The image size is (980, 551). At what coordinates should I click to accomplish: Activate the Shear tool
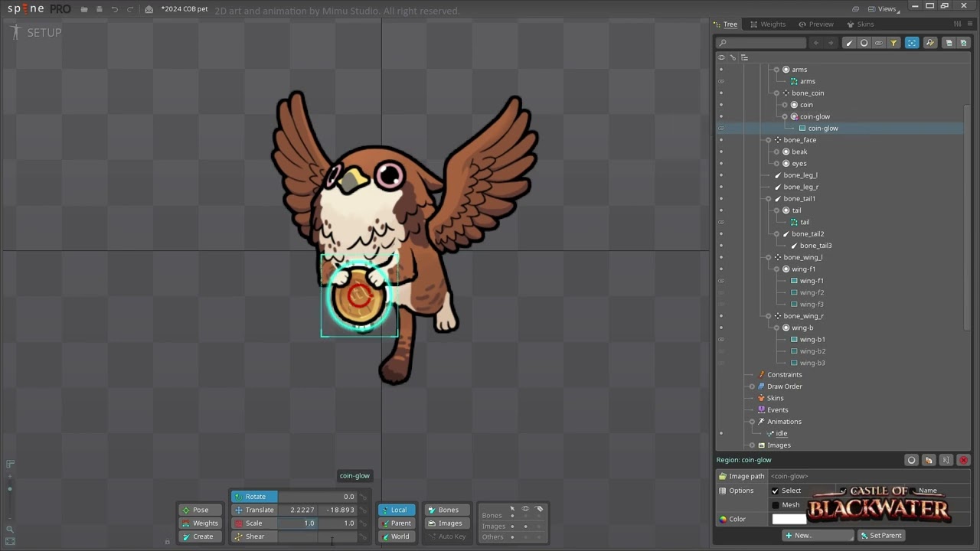255,536
